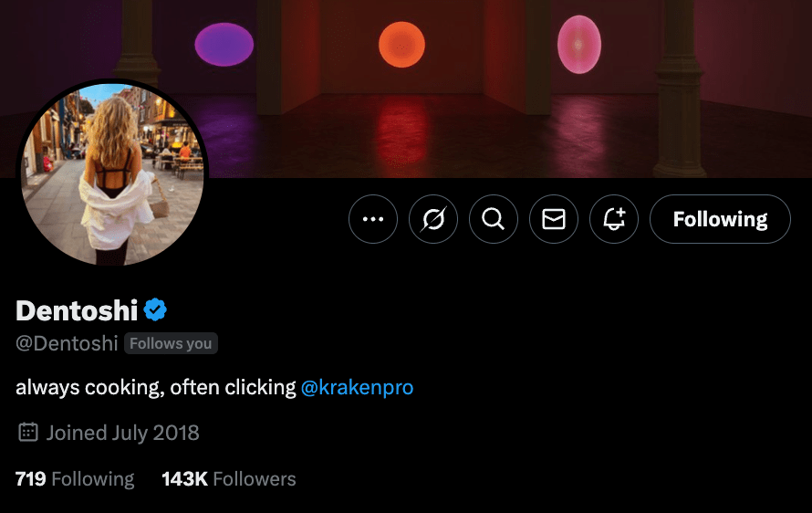
Task: View the 143K Followers list
Action: (228, 478)
